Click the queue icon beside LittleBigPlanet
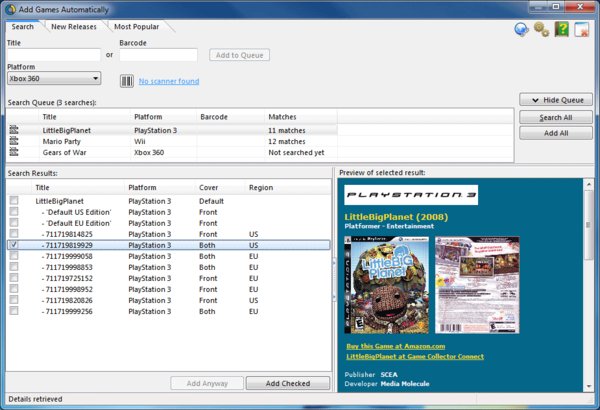 pyautogui.click(x=15, y=130)
